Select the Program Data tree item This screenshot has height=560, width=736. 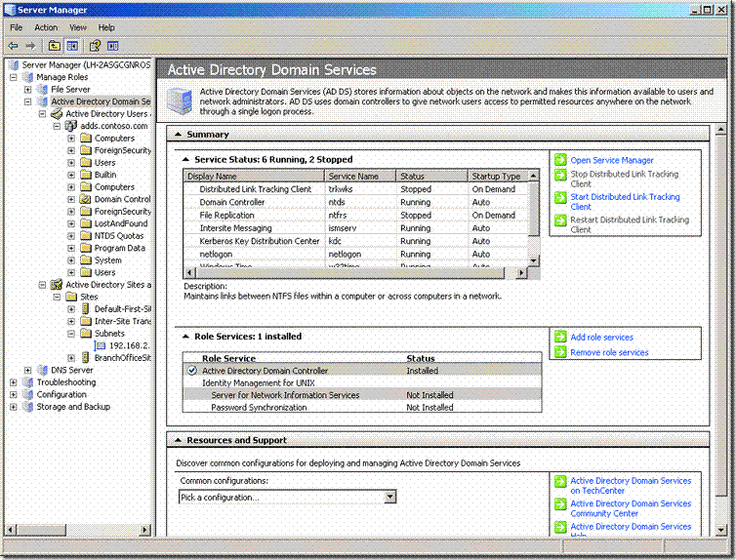[x=120, y=248]
